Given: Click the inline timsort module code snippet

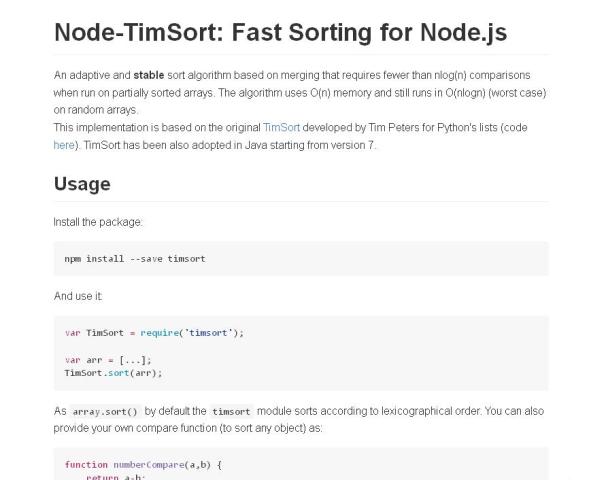Looking at the screenshot, I should click(231, 411).
